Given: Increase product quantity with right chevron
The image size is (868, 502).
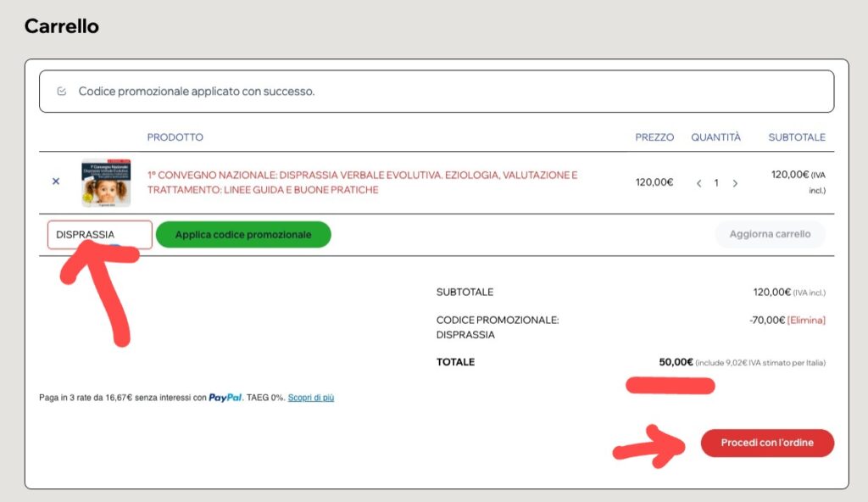Looking at the screenshot, I should click(735, 183).
